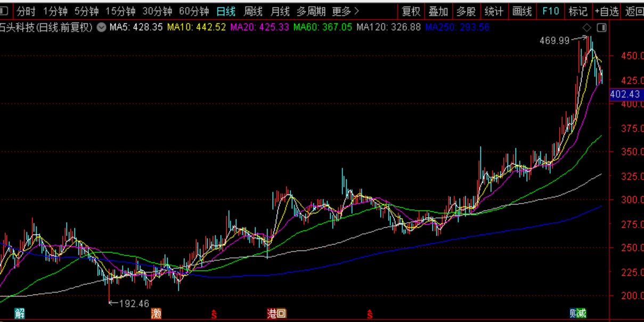Click the 财 event marker
Image resolution: width=644 pixels, height=322 pixels.
tap(573, 313)
